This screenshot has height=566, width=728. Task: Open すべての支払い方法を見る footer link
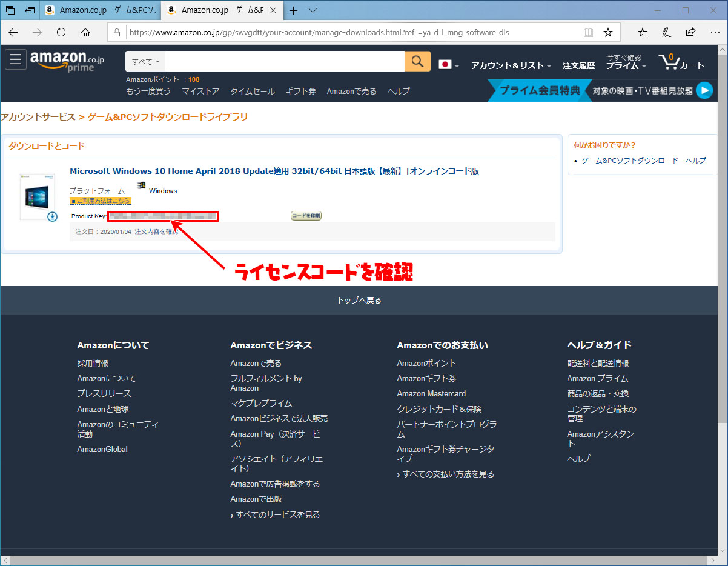click(x=445, y=474)
